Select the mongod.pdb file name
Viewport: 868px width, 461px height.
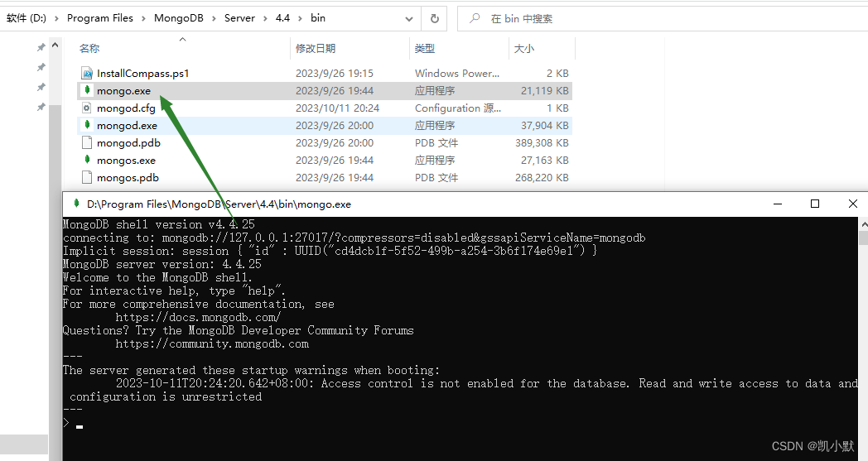point(128,143)
